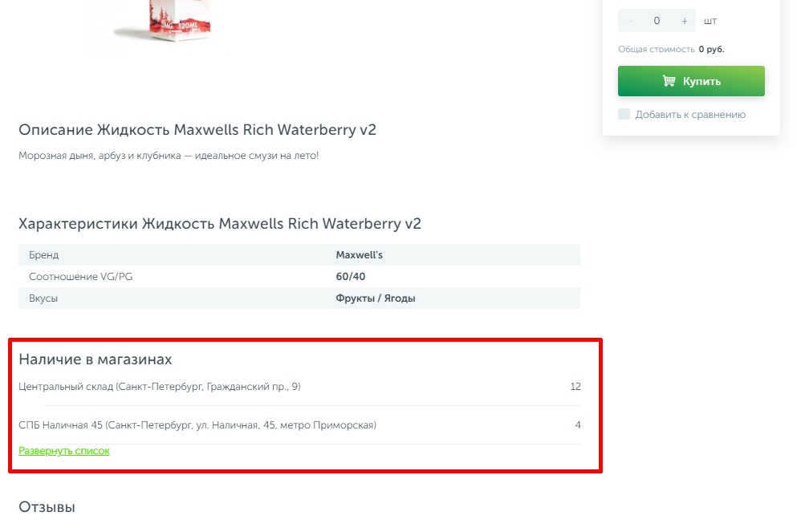
Task: Click the stock count 4
Action: (x=577, y=425)
